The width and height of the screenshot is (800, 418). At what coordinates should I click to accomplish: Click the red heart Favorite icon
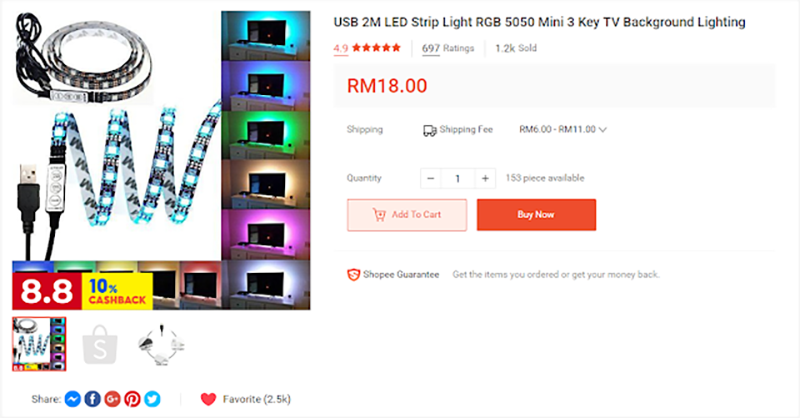pyautogui.click(x=208, y=399)
